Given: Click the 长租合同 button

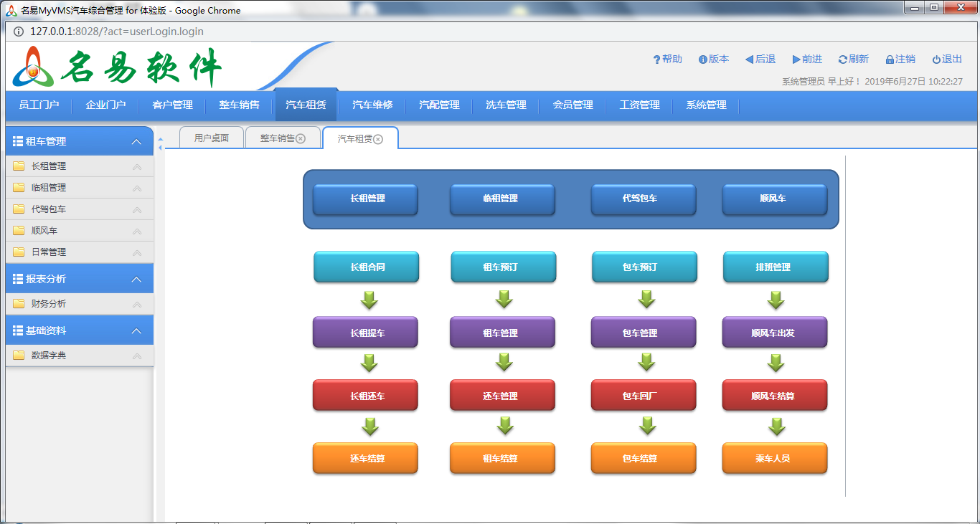Looking at the screenshot, I should (x=367, y=267).
